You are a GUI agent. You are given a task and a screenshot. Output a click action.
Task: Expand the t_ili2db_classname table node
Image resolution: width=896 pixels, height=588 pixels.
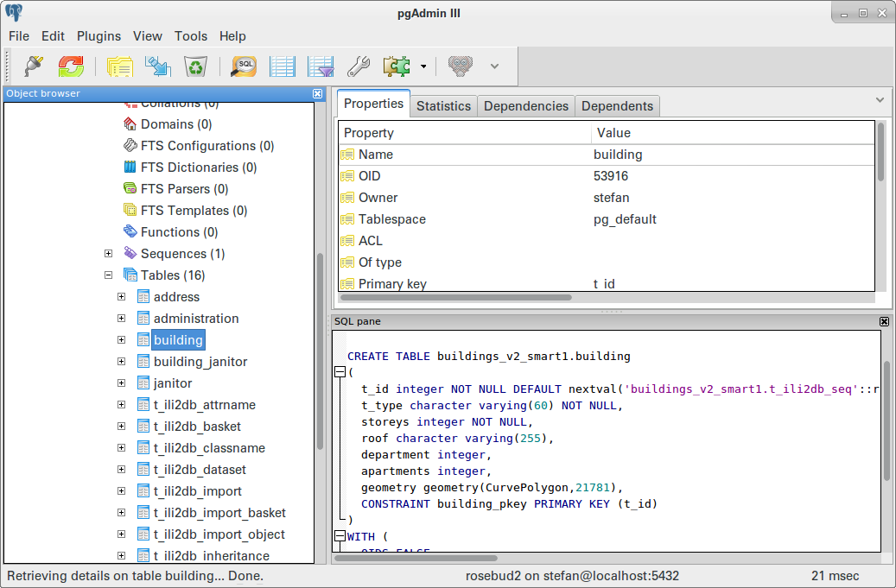(121, 448)
